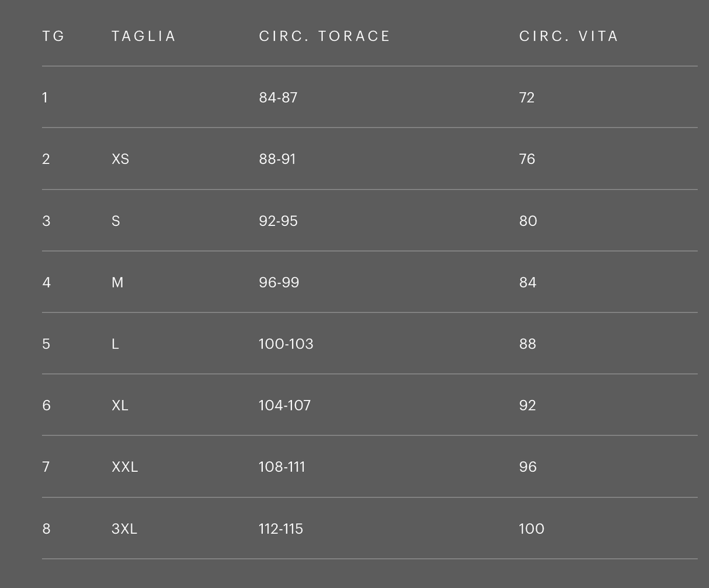
Task: Click the XXL size cell
Action: tap(125, 467)
